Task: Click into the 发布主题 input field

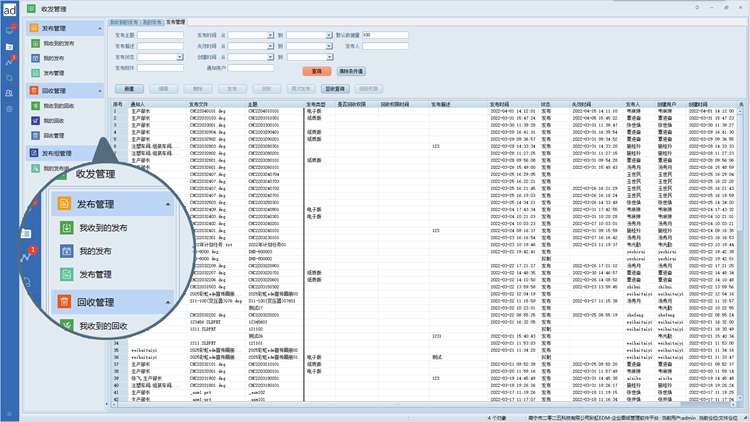Action: pos(160,35)
